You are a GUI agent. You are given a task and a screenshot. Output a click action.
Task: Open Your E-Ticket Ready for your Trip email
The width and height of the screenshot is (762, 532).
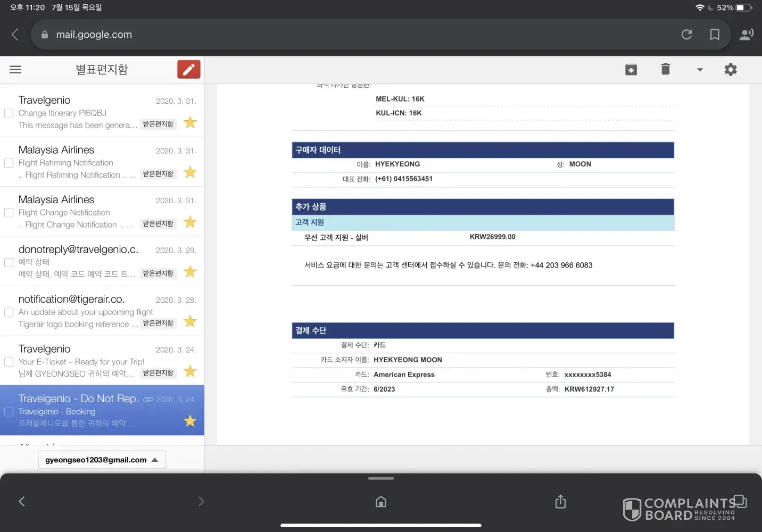(x=80, y=361)
